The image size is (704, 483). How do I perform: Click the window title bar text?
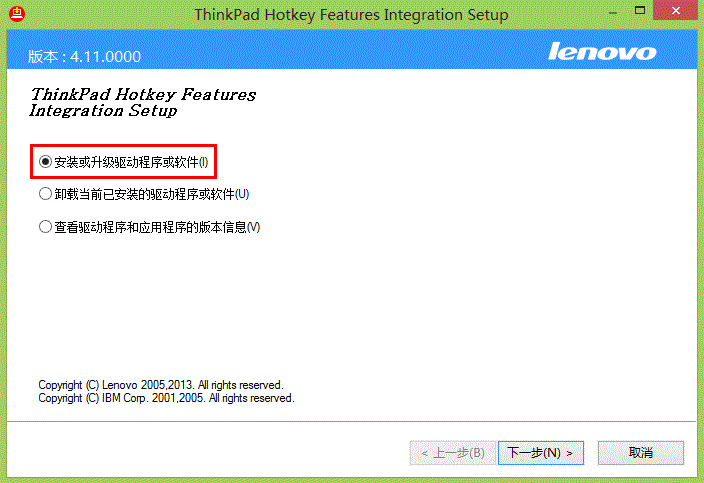pos(351,15)
